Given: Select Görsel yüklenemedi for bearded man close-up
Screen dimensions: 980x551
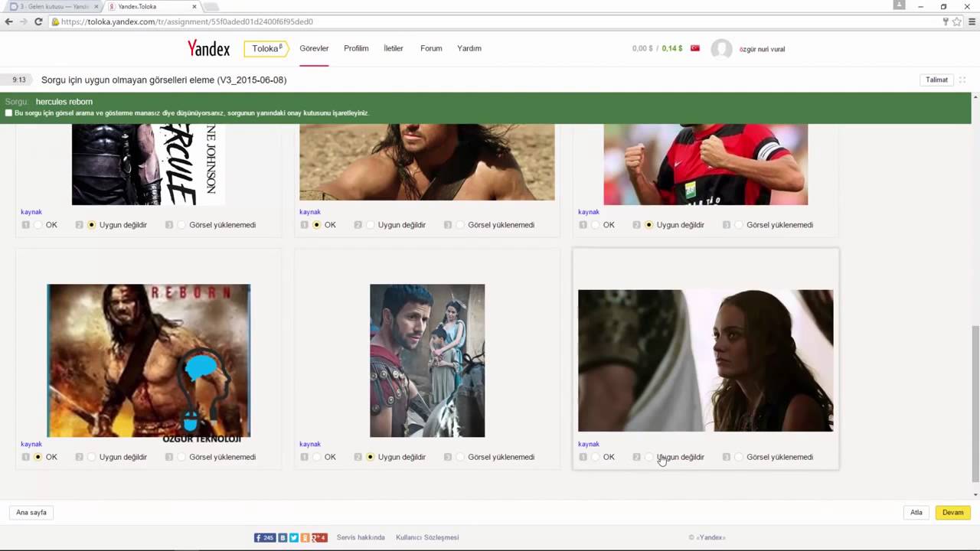Looking at the screenshot, I should pos(460,225).
